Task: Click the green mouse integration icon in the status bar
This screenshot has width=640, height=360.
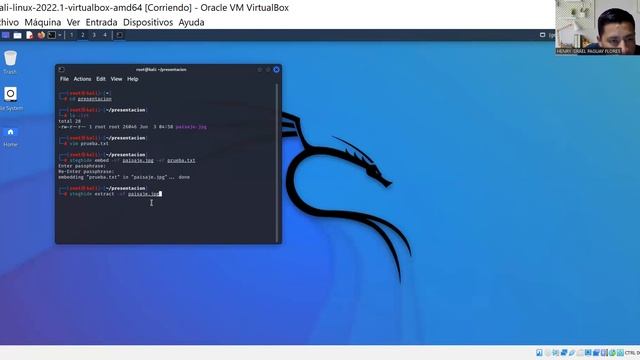Action: tap(612, 353)
